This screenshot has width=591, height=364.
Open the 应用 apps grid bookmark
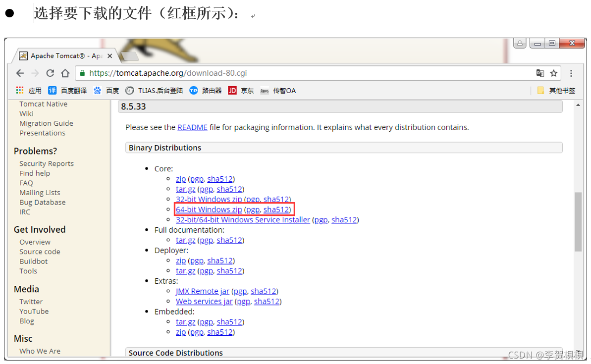29,91
